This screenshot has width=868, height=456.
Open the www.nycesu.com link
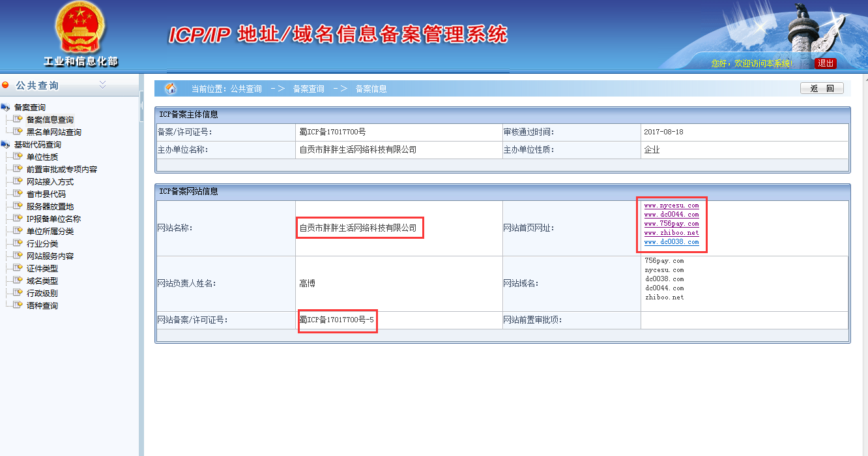(x=671, y=205)
